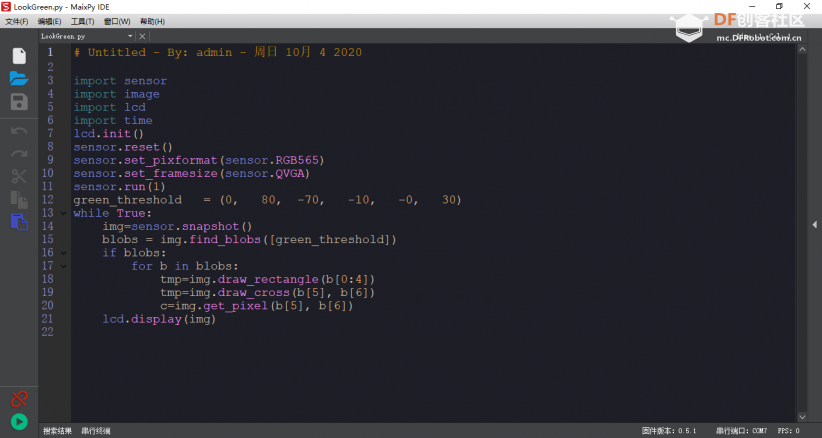The image size is (822, 438).
Task: Run the script with the green play button
Action: pyautogui.click(x=19, y=422)
